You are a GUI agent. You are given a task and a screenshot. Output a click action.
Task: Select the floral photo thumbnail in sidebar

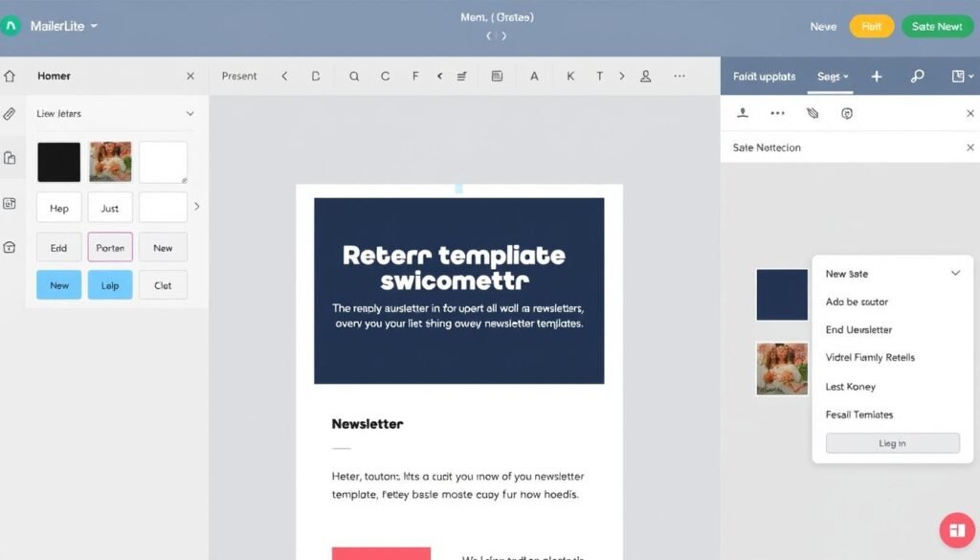[x=110, y=161]
